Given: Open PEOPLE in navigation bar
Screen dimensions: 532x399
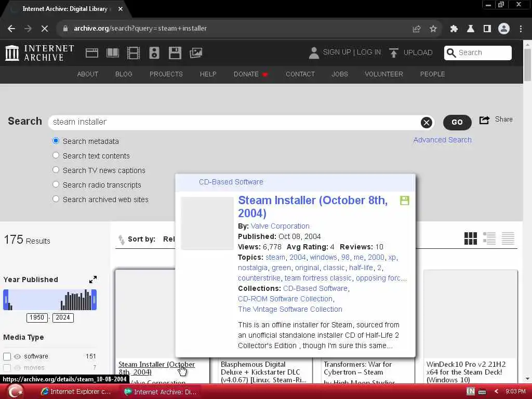Looking at the screenshot, I should coord(432,74).
